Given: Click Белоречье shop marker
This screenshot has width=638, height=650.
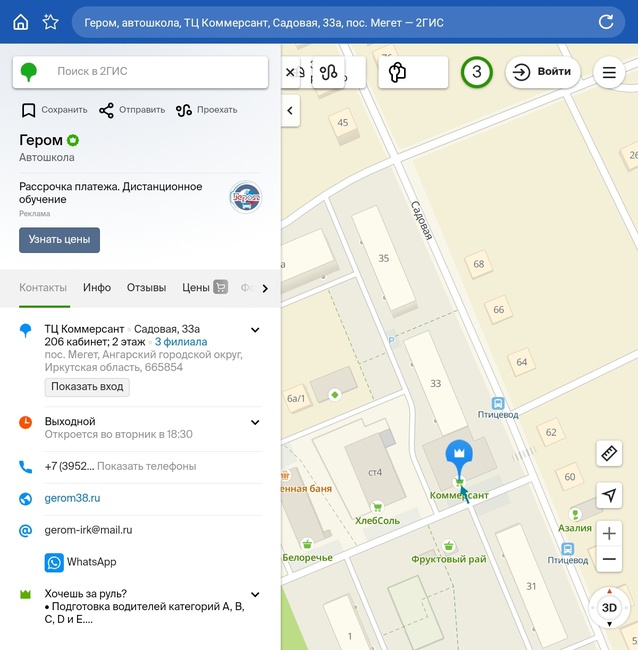Looking at the screenshot, I should point(307,544).
